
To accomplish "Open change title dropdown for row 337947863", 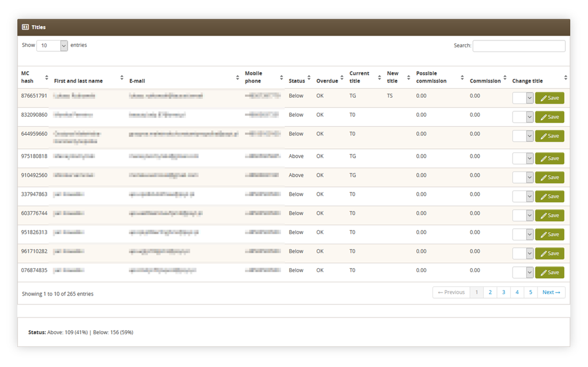I will pos(523,196).
